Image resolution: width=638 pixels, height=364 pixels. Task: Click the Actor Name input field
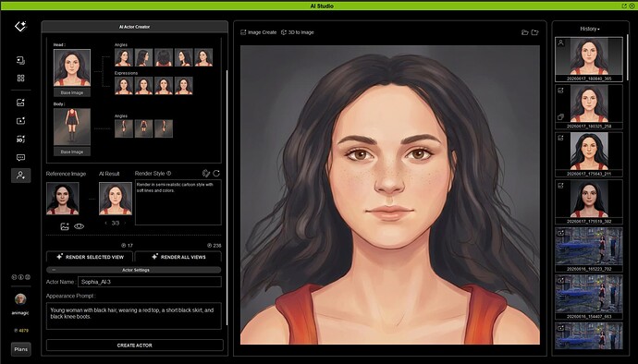click(150, 282)
